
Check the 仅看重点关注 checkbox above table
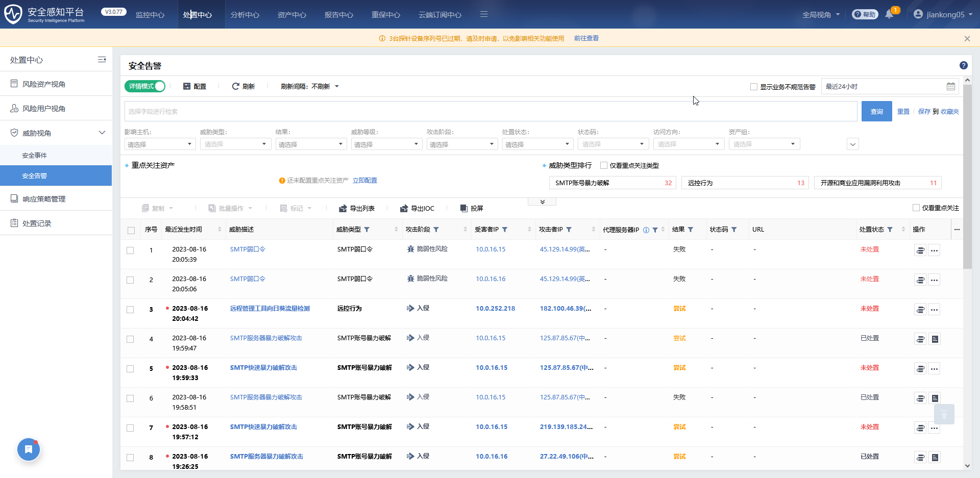click(916, 208)
